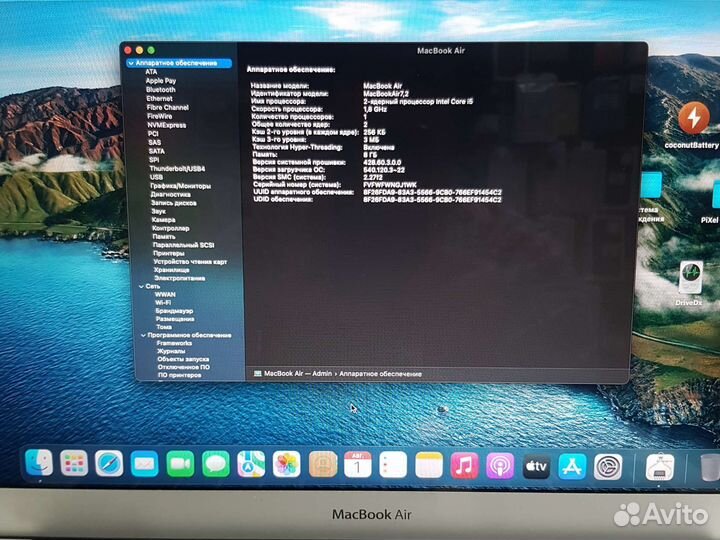Viewport: 720px width, 540px height.
Task: Select Звук in the sidebar
Action: tap(158, 211)
